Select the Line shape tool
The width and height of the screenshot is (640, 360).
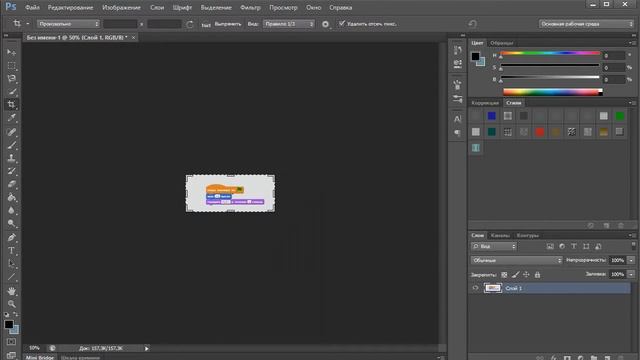coord(11,277)
